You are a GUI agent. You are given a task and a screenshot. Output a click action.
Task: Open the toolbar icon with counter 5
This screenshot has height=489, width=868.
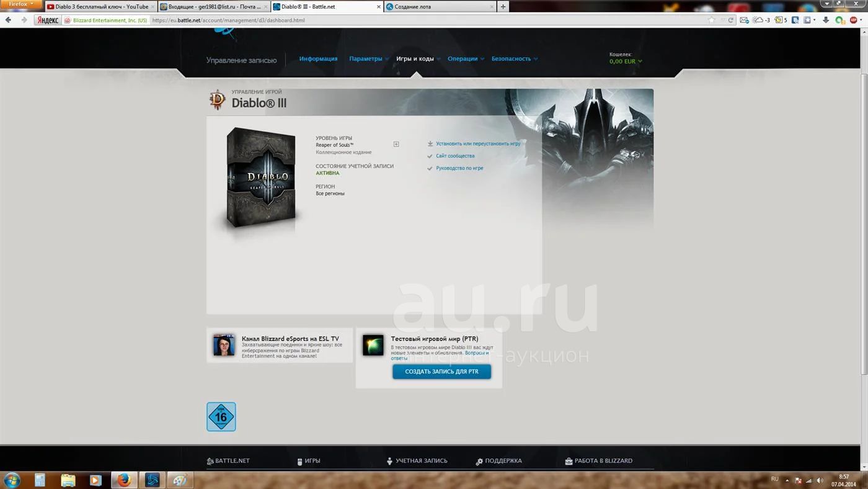(781, 20)
